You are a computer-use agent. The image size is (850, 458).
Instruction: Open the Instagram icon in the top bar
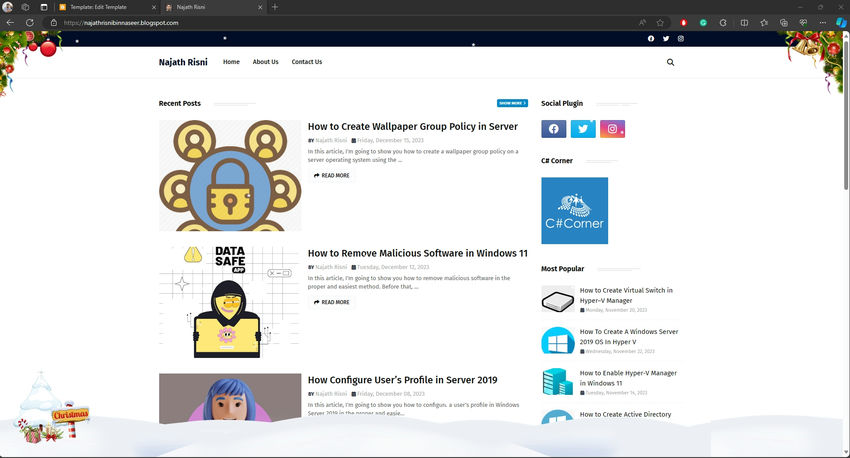[681, 38]
